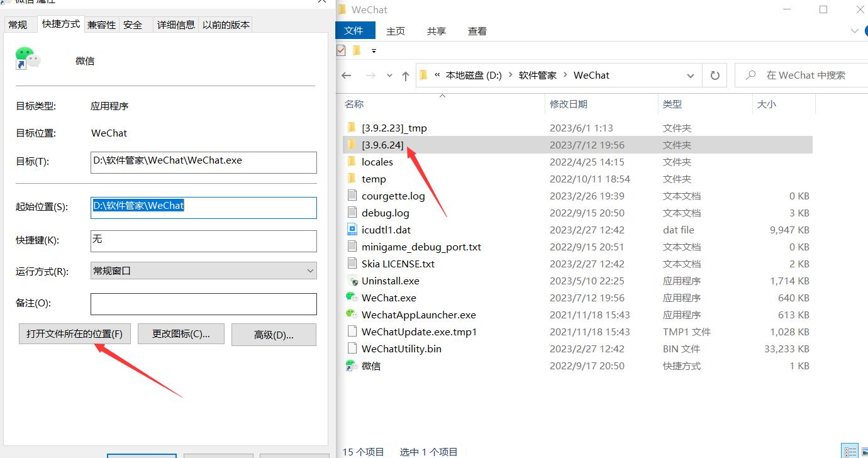
Task: Sort files by the 修改日期 column header
Action: tap(568, 104)
